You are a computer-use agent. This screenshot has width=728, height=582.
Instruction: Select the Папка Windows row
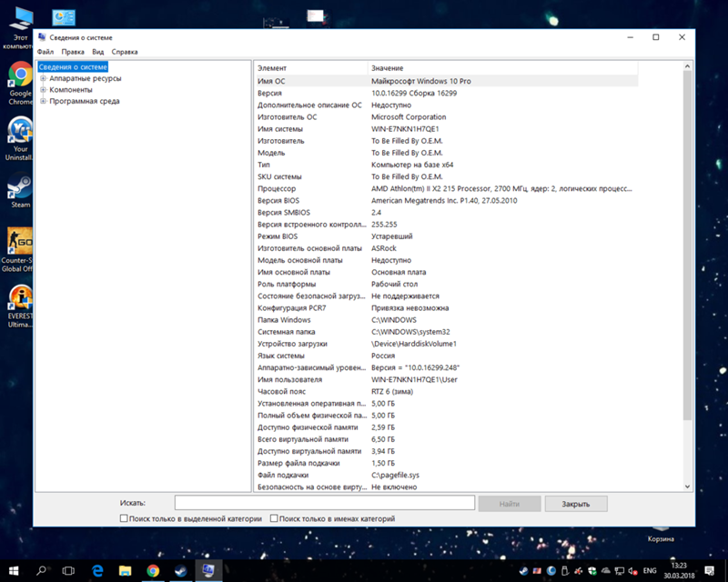446,320
